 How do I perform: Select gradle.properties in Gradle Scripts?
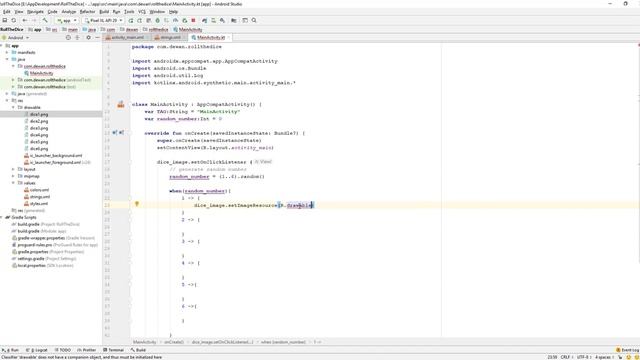pyautogui.click(x=33, y=251)
